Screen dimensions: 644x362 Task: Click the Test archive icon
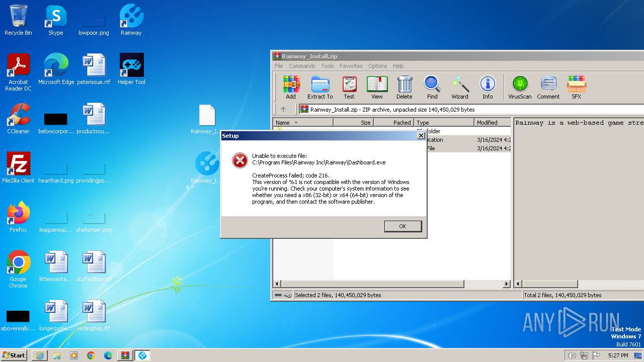coord(349,87)
